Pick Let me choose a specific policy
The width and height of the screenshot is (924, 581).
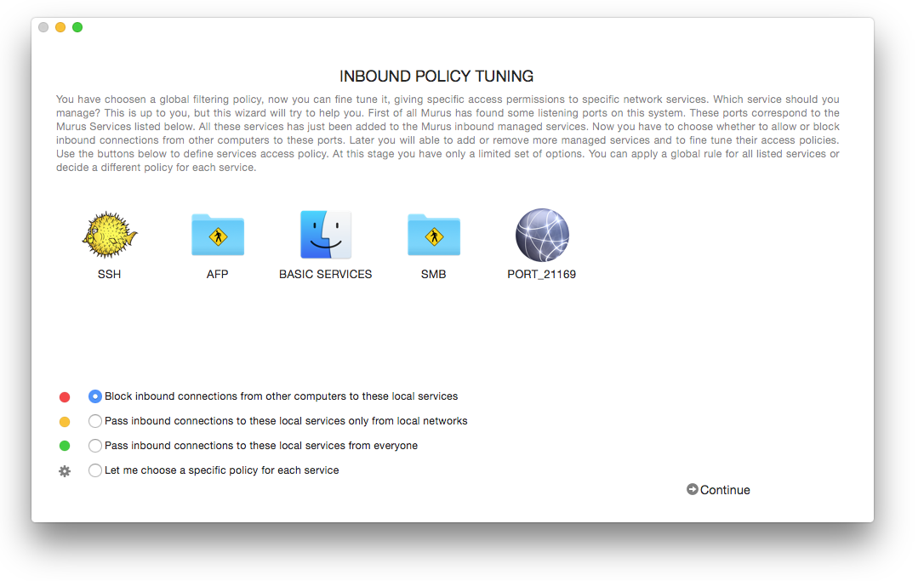pyautogui.click(x=95, y=470)
